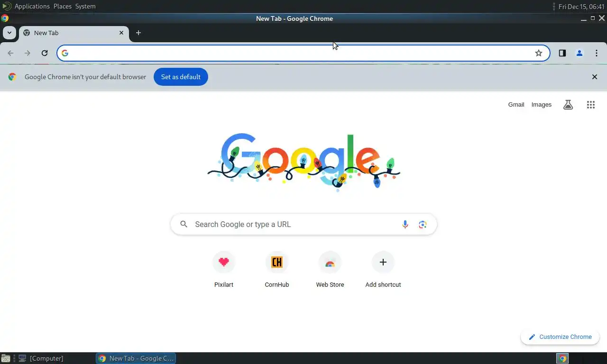Open the Places menu

(63, 6)
